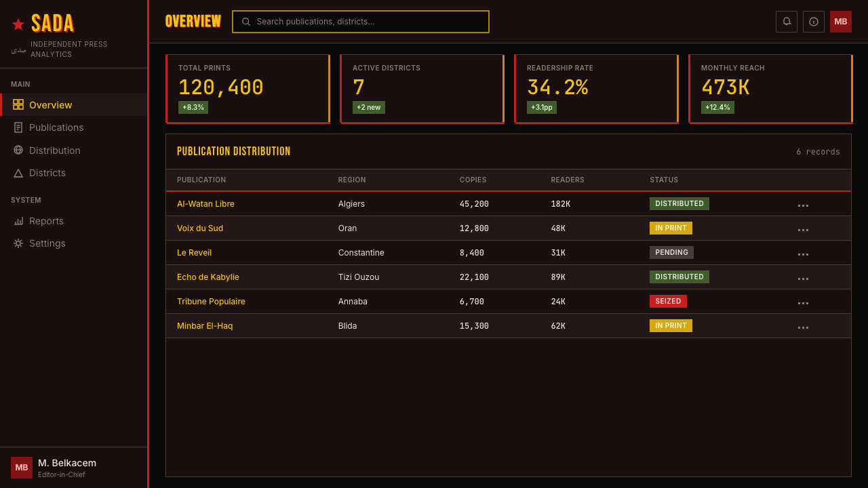Click the Readership Rate card
The image size is (868, 488).
(x=596, y=89)
